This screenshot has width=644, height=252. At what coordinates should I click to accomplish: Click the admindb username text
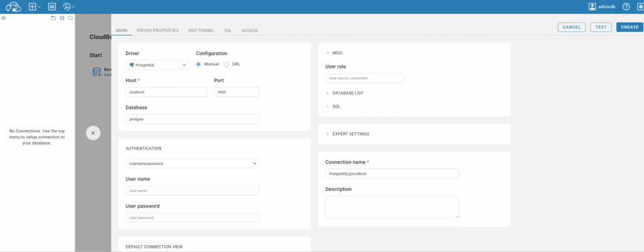606,7
